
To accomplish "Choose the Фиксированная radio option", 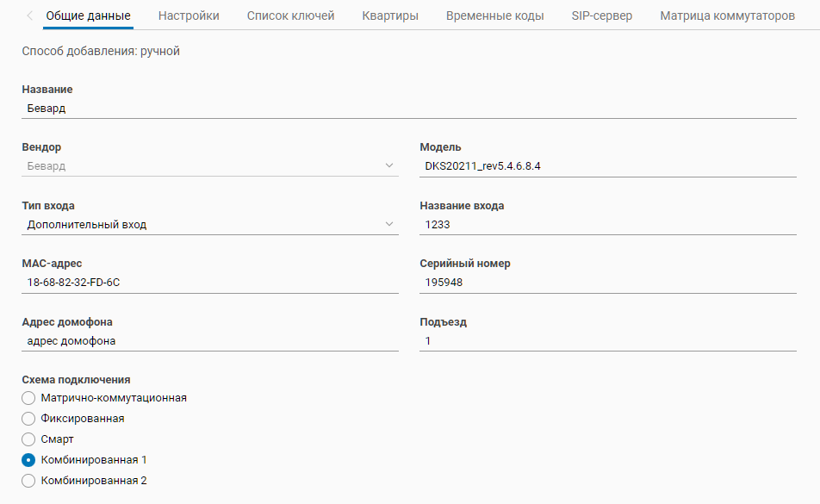I will click(28, 419).
